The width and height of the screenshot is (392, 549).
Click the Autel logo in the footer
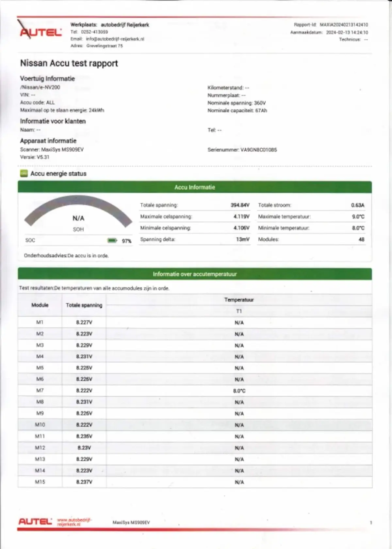tap(35, 521)
